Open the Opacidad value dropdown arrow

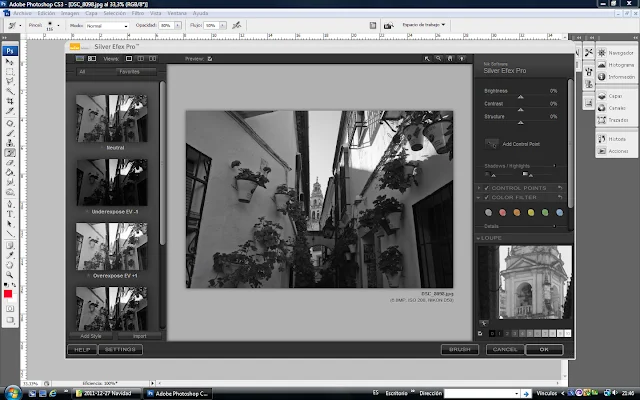point(178,25)
